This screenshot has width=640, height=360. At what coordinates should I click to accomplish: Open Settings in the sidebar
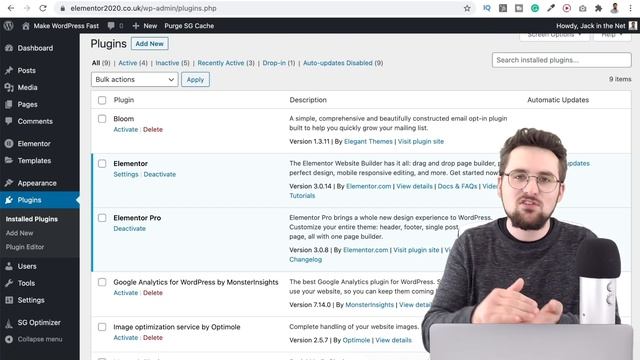(x=31, y=300)
